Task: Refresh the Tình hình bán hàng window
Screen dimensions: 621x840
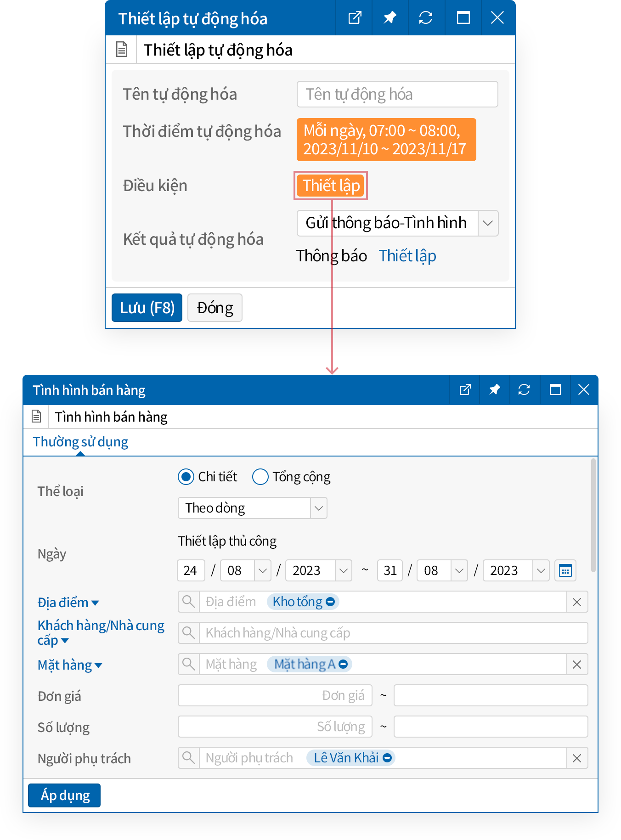Action: pos(524,390)
